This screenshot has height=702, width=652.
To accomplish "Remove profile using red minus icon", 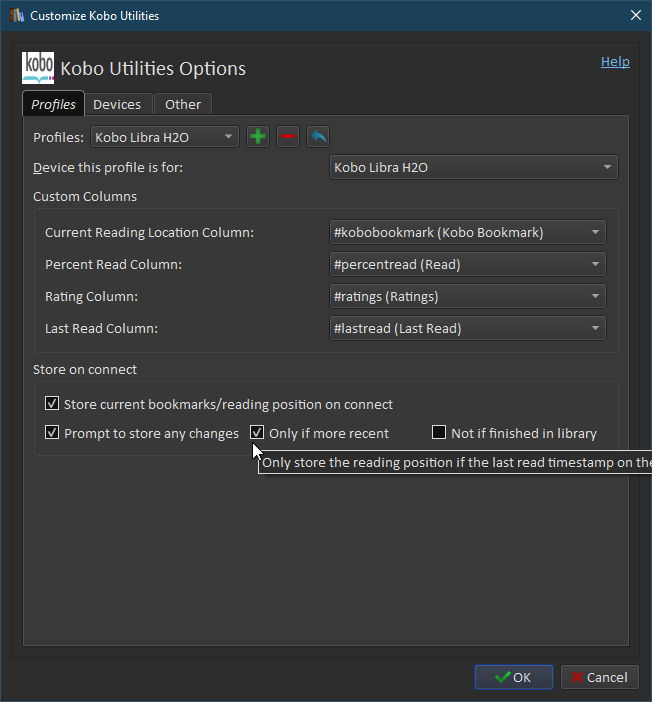I will (x=288, y=137).
